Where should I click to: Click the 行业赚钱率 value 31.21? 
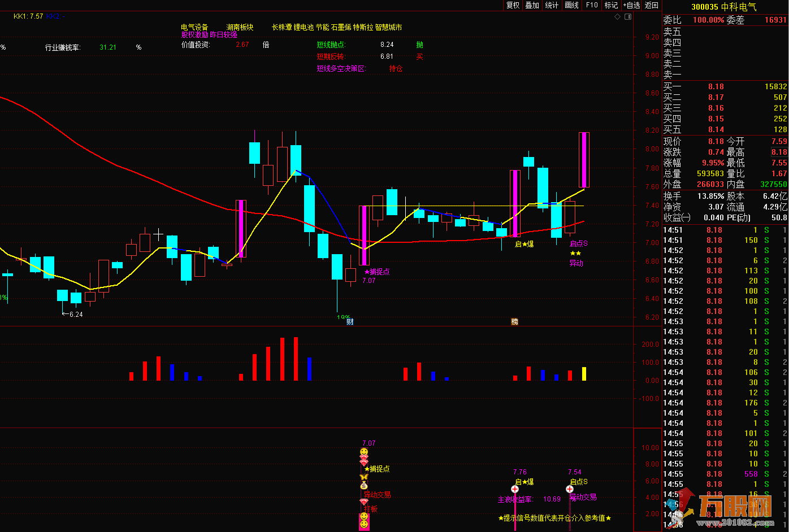tap(108, 47)
